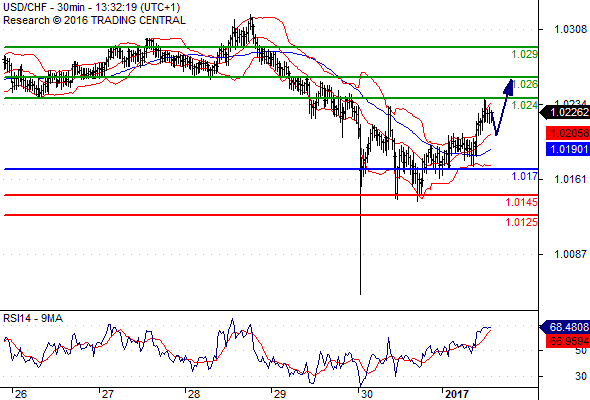Click the date label 26 on time axis
The image size is (590, 400).
(21, 394)
